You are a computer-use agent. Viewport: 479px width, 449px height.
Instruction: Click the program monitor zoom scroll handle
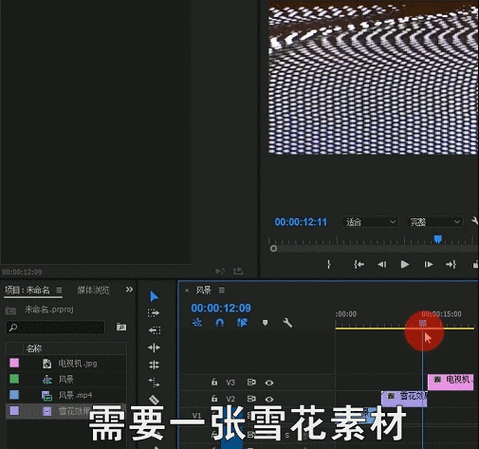(273, 249)
